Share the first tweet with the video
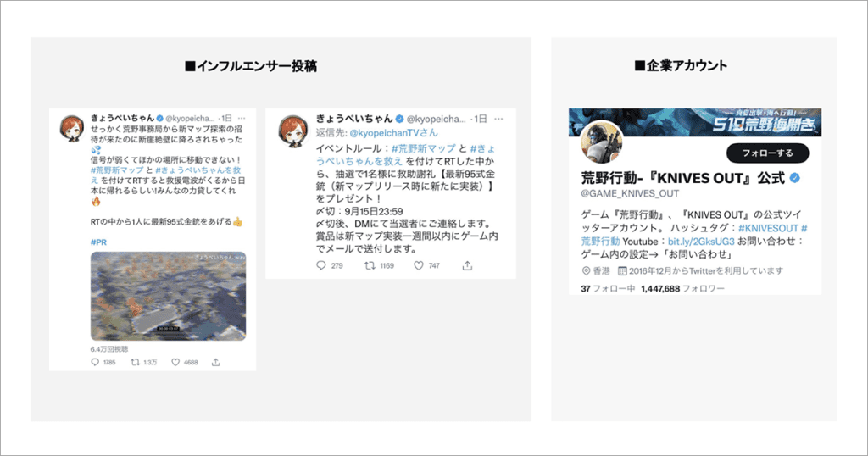This screenshot has height=456, width=868. click(x=216, y=363)
